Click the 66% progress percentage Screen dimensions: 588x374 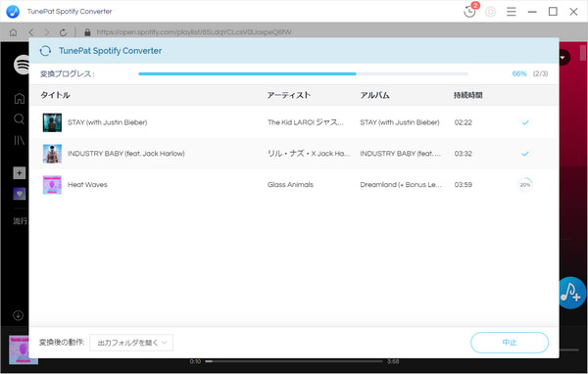tap(519, 73)
